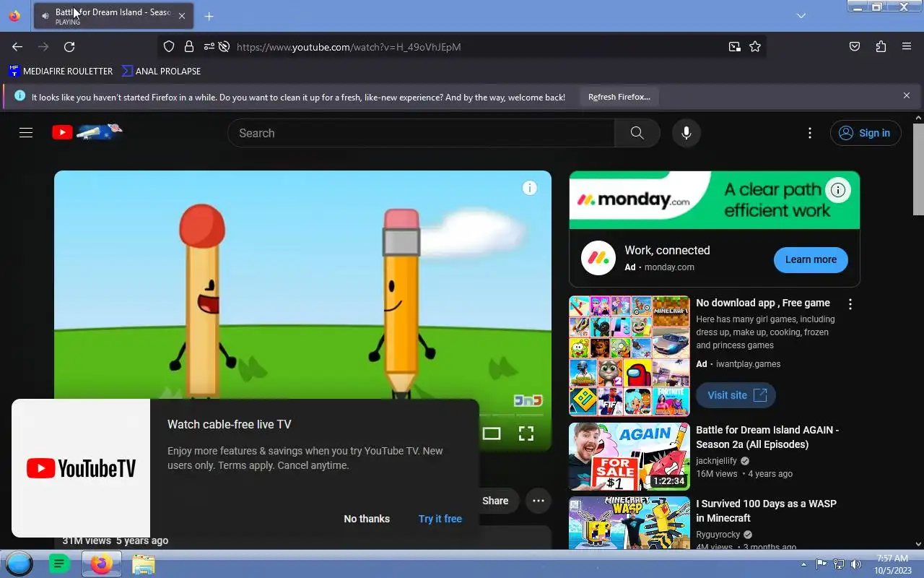Screen dimensions: 924x578
Task: Open the Start menu orb
Action: point(19,564)
